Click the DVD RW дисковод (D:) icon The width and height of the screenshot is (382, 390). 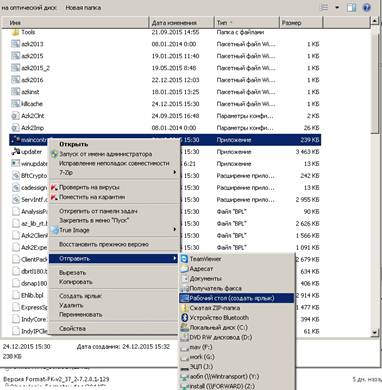[x=184, y=337]
